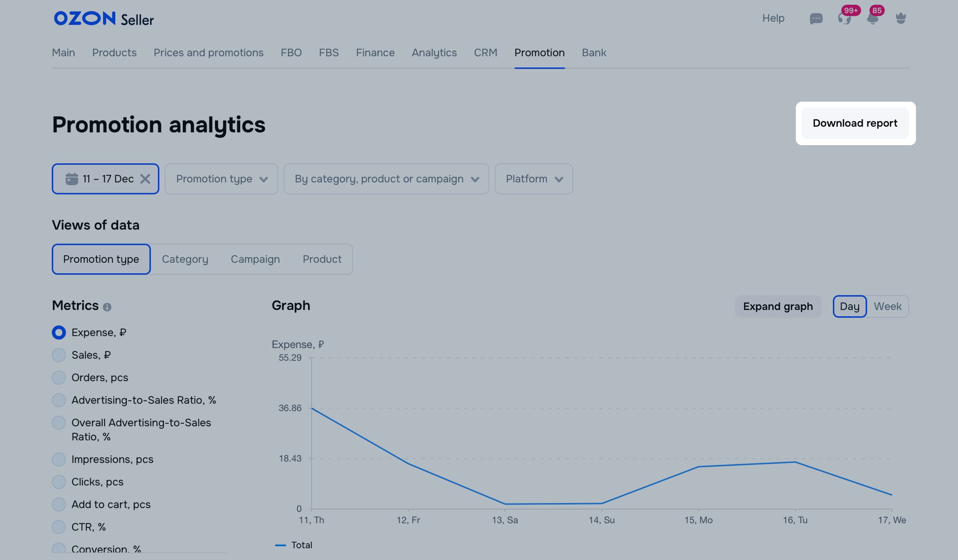
Task: Switch data view to Campaign tab
Action: (x=255, y=259)
